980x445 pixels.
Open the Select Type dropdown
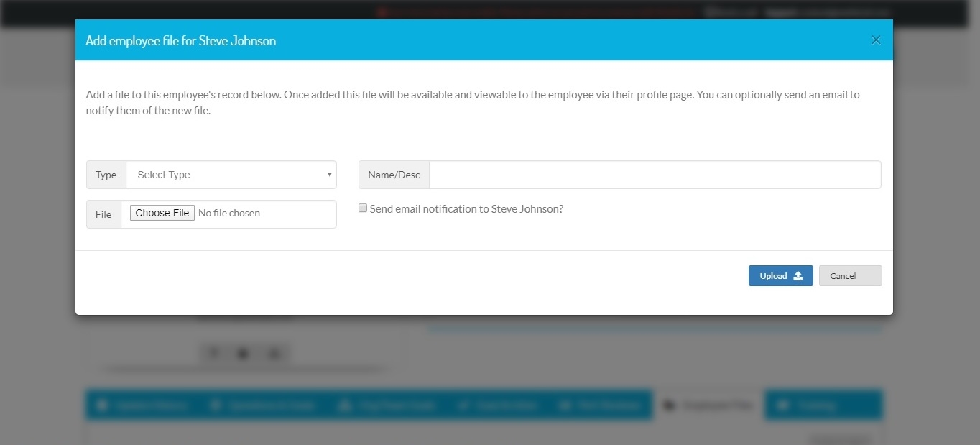(x=230, y=175)
